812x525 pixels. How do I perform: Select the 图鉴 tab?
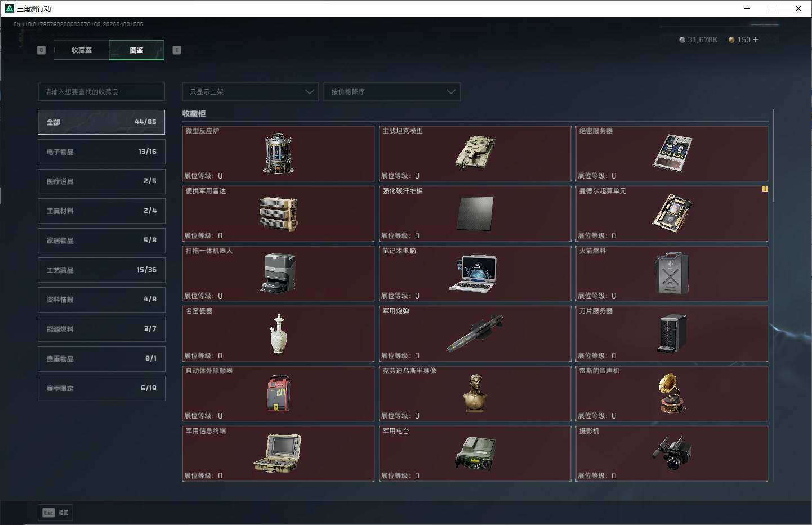[136, 50]
